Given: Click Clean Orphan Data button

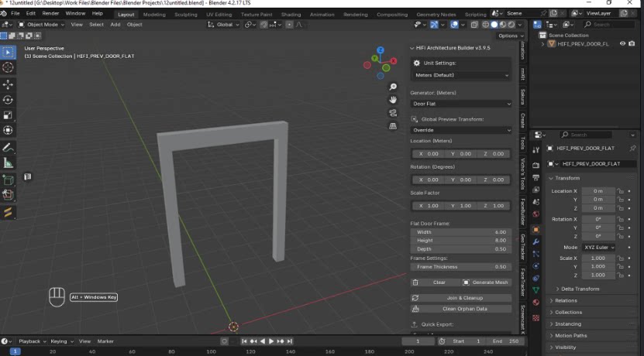Looking at the screenshot, I should (461, 309).
